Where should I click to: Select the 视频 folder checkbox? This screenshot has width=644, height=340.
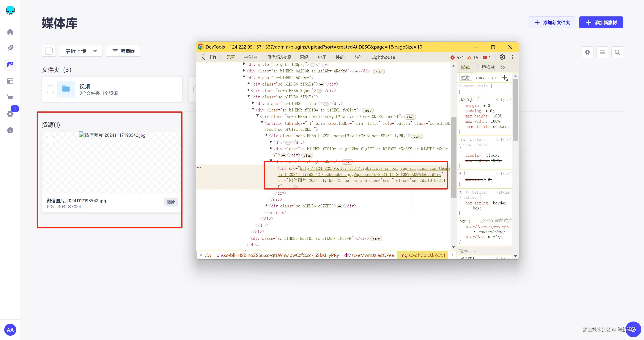[50, 89]
